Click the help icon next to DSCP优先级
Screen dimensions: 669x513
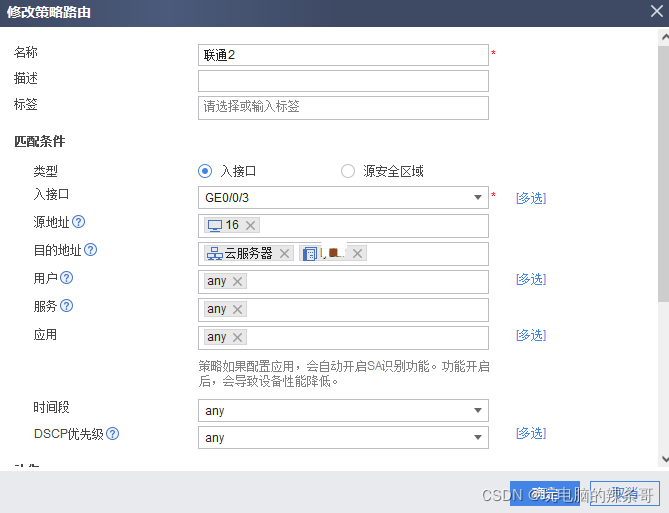(113, 434)
